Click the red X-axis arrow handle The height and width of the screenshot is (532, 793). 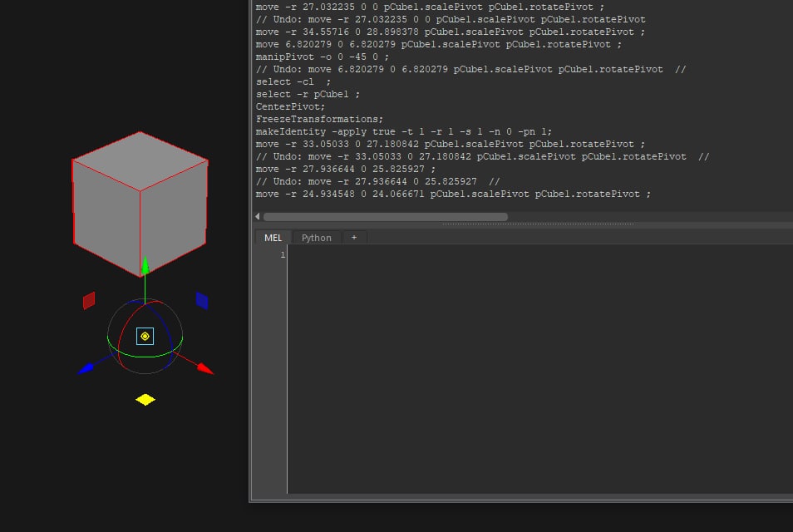(x=204, y=368)
